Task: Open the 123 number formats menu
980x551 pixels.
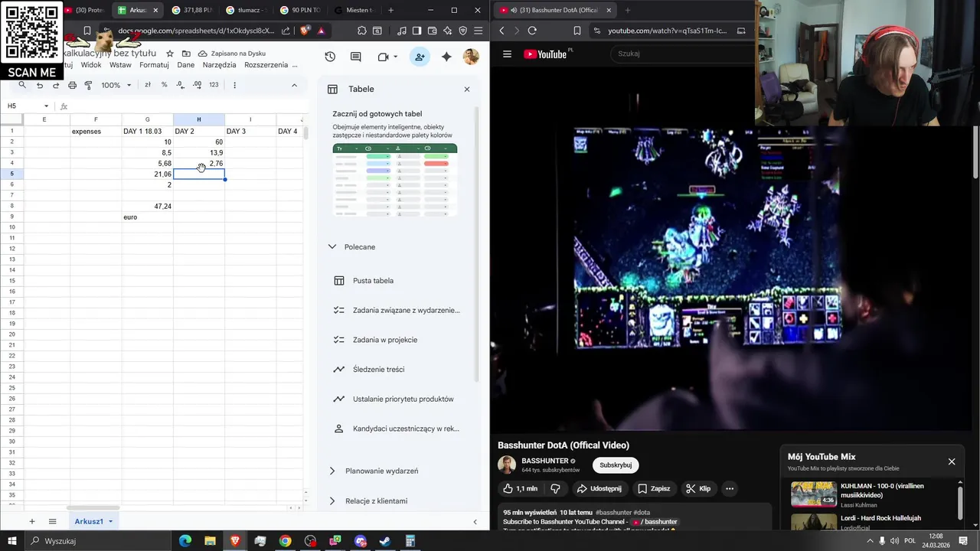Action: (x=214, y=85)
